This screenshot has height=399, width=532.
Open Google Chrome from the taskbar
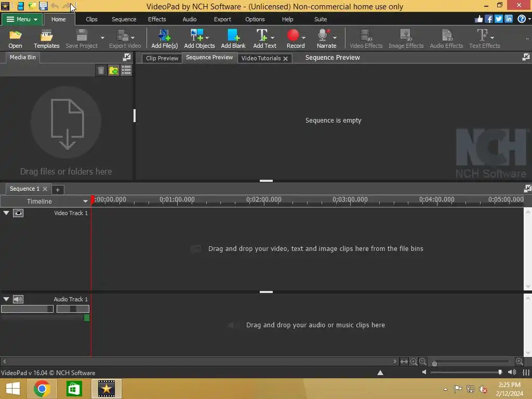[42, 389]
